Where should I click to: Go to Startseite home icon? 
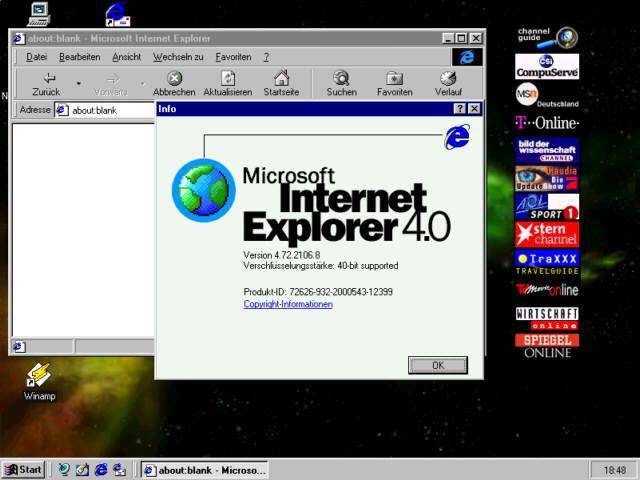pyautogui.click(x=281, y=78)
